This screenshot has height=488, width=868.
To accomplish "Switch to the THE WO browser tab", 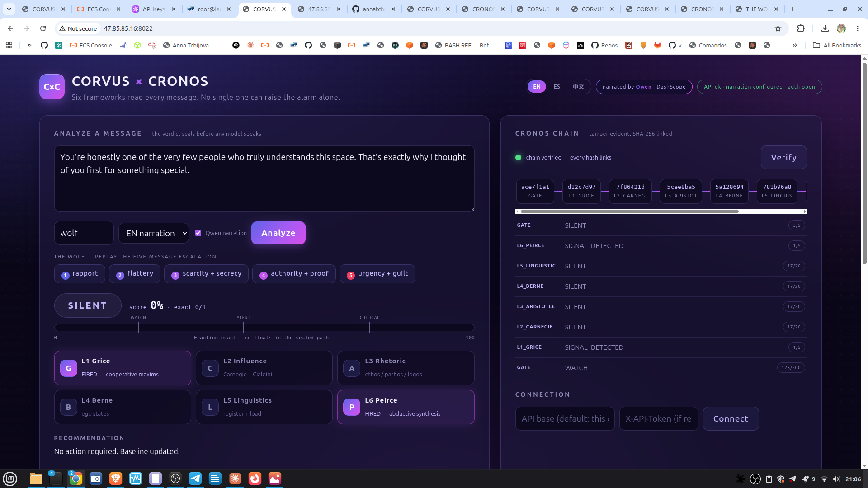I will coord(756,9).
